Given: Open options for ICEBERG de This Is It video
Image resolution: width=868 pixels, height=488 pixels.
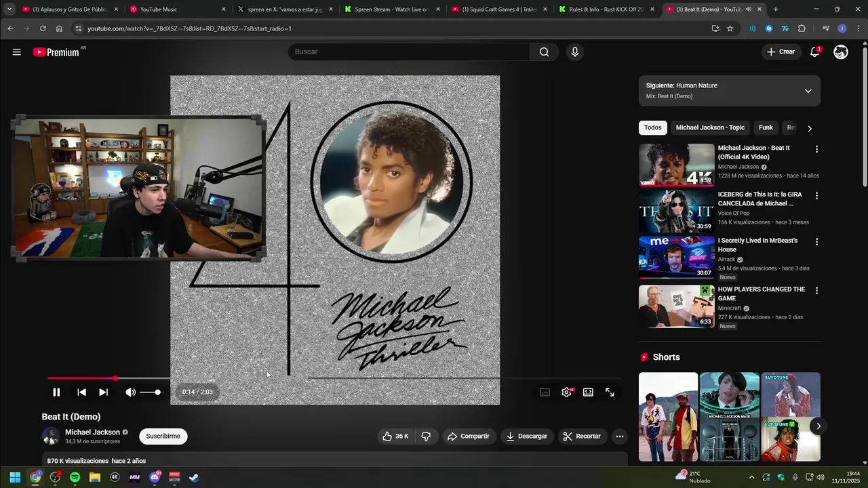Looking at the screenshot, I should pos(816,195).
